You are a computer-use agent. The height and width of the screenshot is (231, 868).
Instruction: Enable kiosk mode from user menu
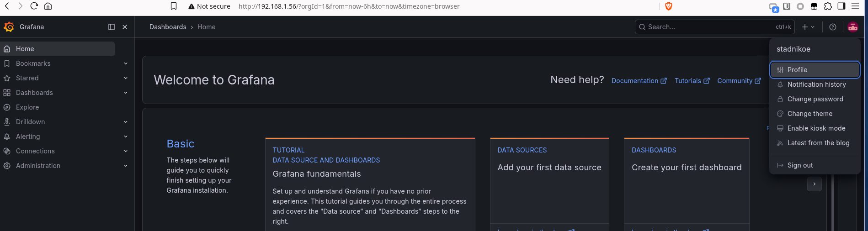point(815,128)
